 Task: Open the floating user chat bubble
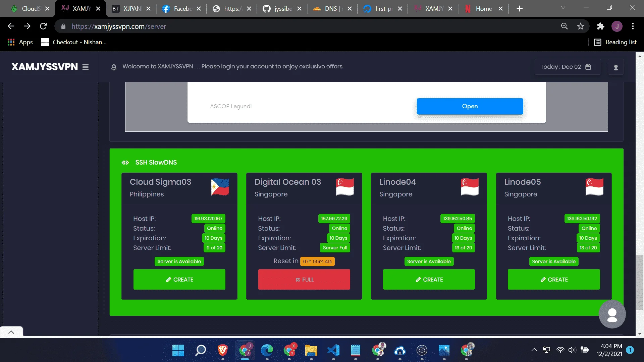612,314
